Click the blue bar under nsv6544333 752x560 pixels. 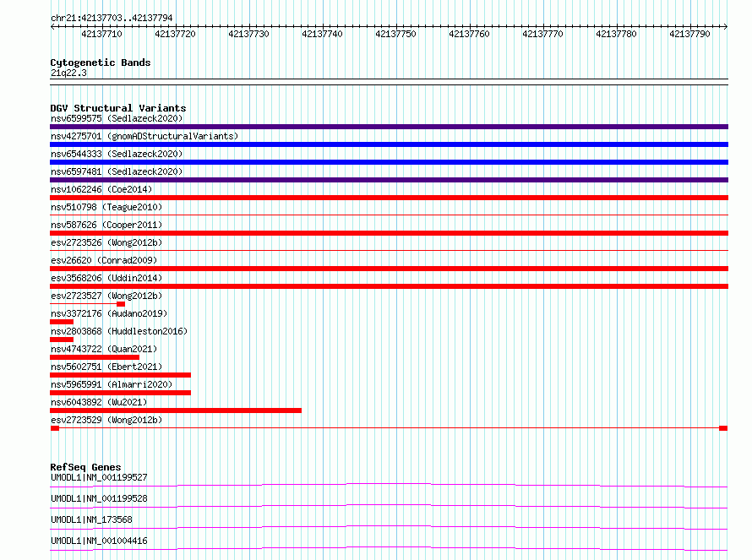click(x=389, y=162)
